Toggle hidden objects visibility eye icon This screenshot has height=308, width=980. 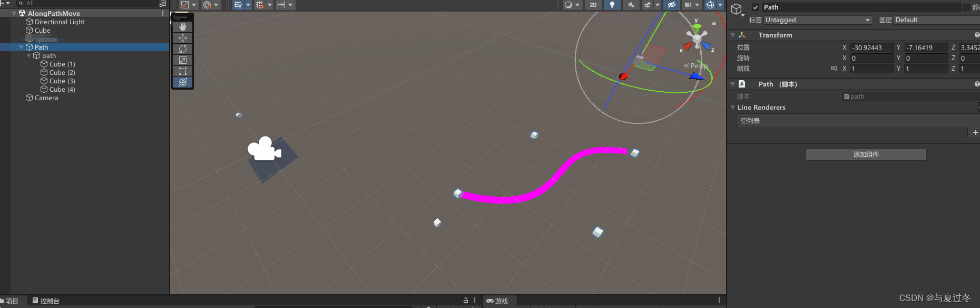click(671, 5)
